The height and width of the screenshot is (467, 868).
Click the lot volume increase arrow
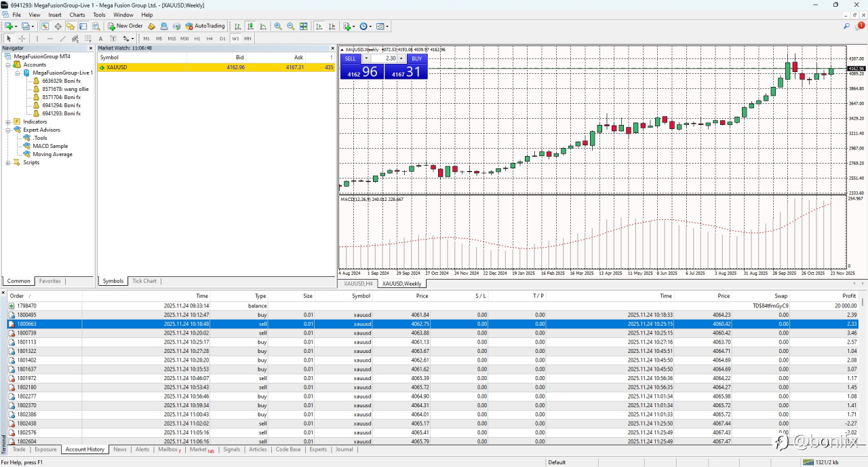coord(401,59)
